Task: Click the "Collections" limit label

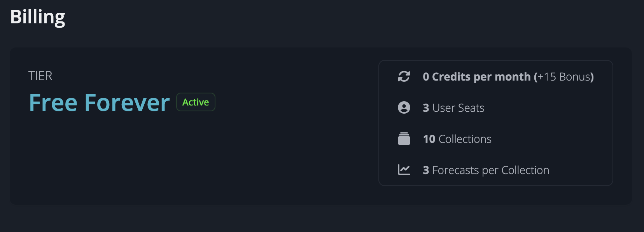Action: point(465,139)
